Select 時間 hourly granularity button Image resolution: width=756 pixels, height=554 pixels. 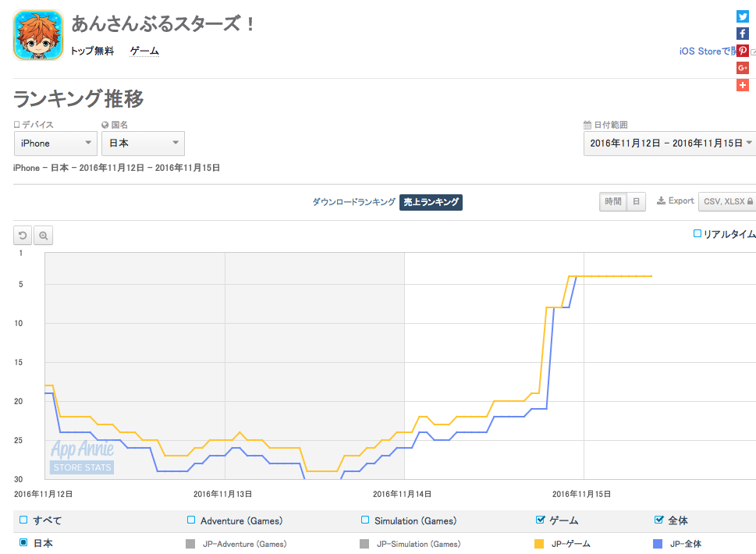point(613,201)
